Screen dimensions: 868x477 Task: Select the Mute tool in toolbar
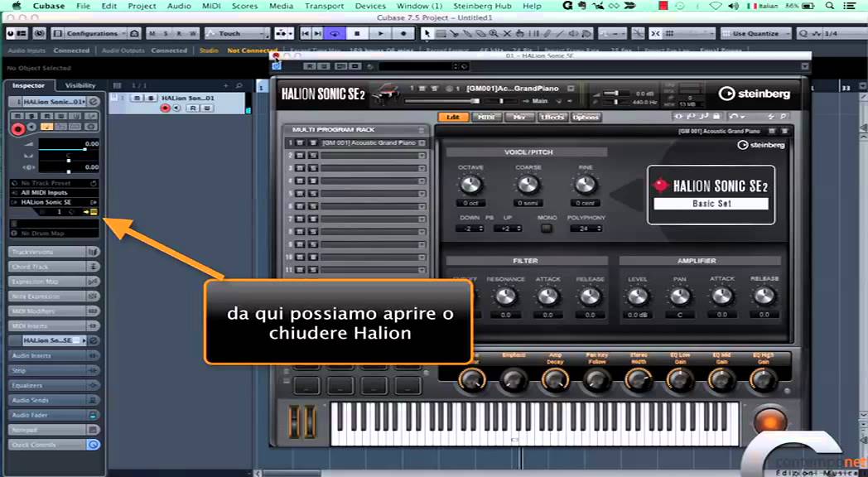tap(507, 33)
